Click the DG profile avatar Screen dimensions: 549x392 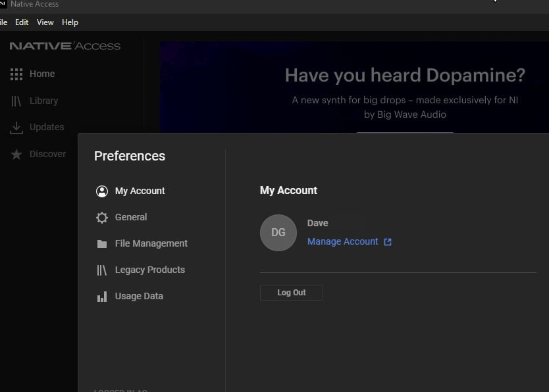point(278,233)
